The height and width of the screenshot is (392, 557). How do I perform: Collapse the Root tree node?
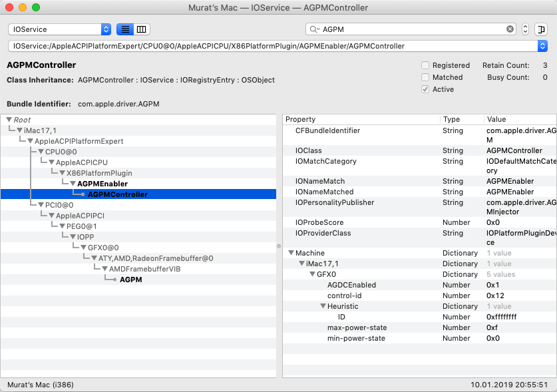point(9,119)
